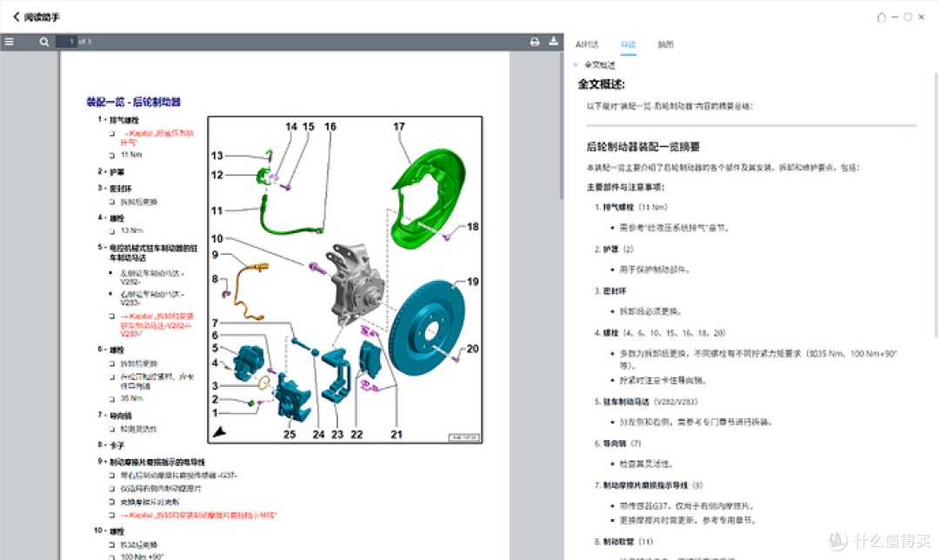Viewport: 939px width, 560px height.
Task: Click the "11 Nm" torque value in PDF
Action: [x=131, y=155]
